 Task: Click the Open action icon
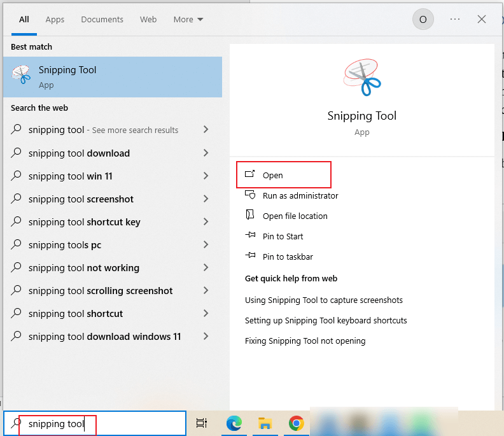click(x=249, y=174)
